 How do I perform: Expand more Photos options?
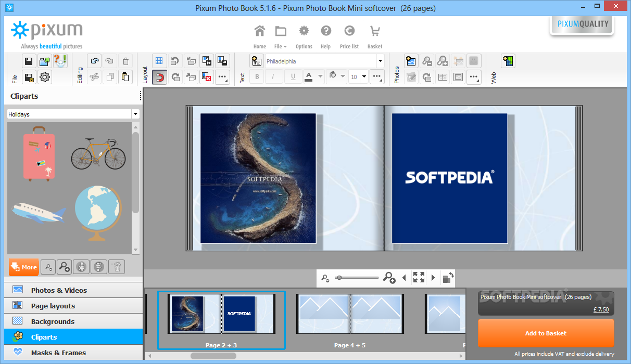(474, 77)
